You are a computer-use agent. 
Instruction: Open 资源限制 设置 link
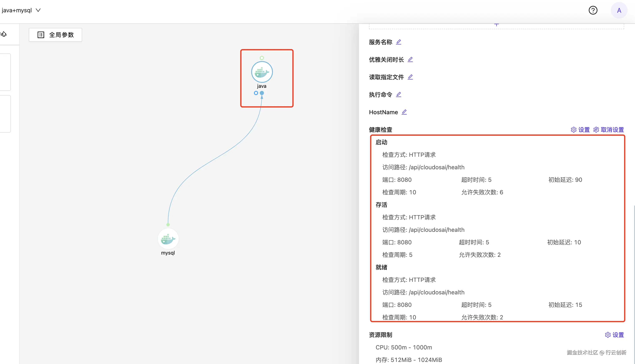coord(614,335)
